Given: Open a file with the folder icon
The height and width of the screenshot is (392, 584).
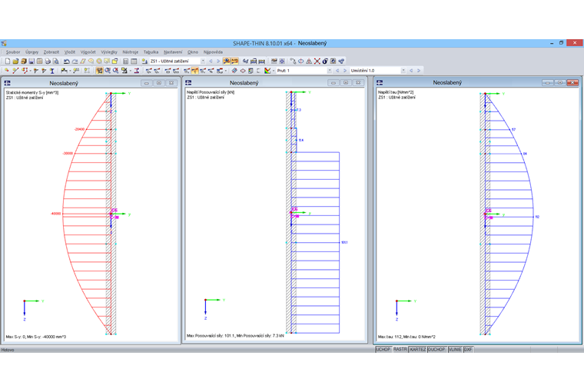Looking at the screenshot, I should pos(15,61).
